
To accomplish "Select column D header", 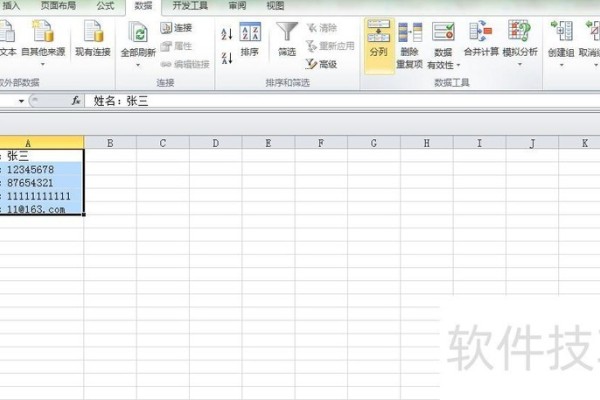I will tap(216, 143).
